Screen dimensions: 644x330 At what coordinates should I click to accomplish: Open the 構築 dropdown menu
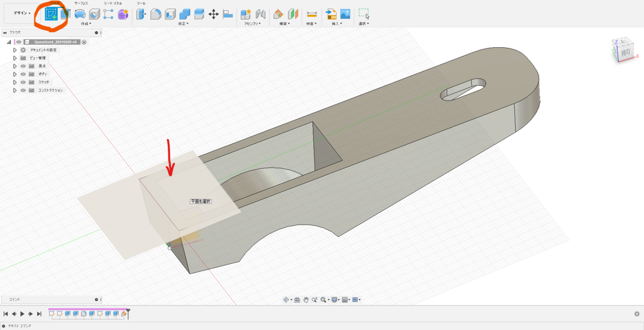(x=286, y=24)
